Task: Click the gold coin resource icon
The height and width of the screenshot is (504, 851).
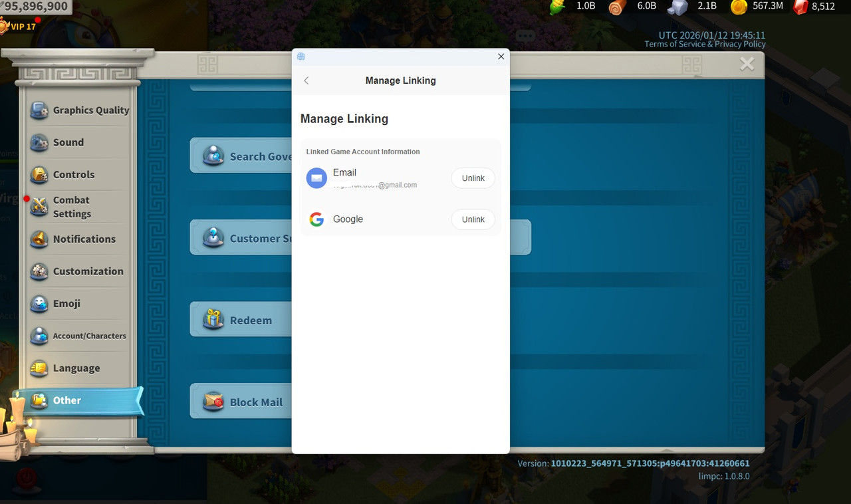Action: [739, 7]
